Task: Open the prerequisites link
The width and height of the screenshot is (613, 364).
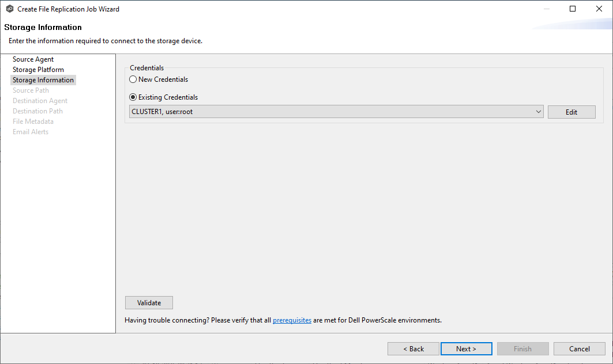Action: [292, 320]
